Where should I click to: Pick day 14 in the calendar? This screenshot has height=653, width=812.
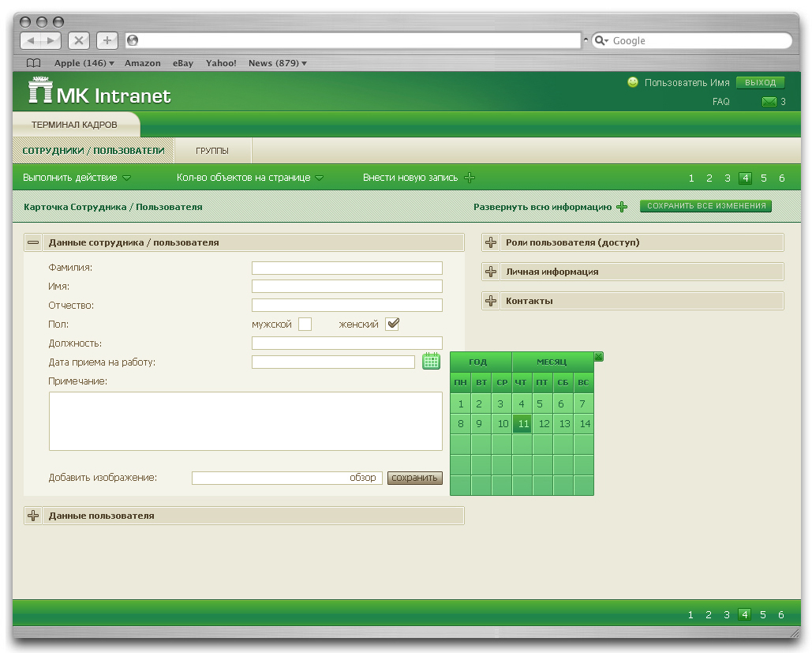click(584, 423)
